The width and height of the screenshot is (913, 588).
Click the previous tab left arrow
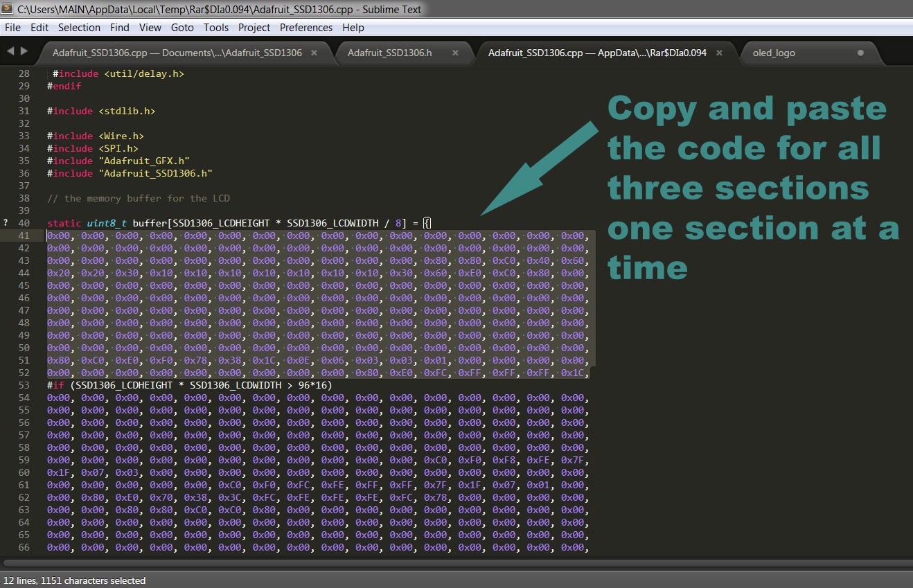10,51
